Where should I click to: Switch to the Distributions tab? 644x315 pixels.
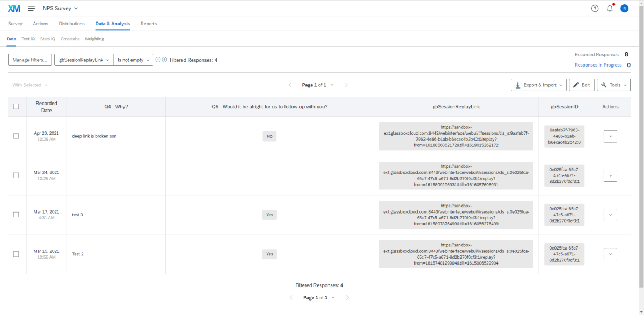pos(72,24)
